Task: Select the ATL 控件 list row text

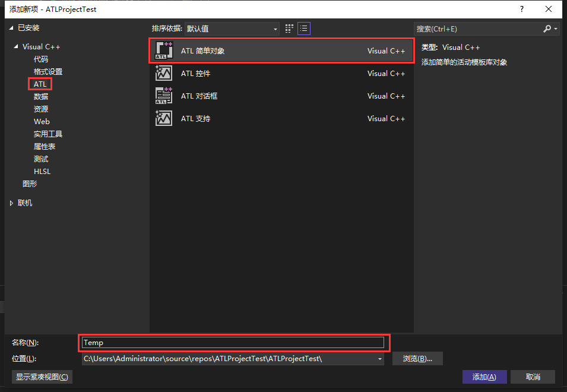Action: point(195,74)
